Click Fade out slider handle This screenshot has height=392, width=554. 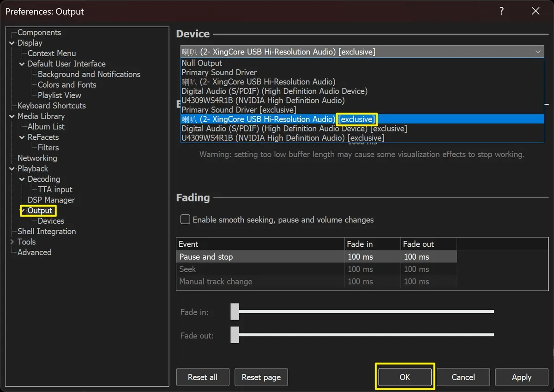235,335
